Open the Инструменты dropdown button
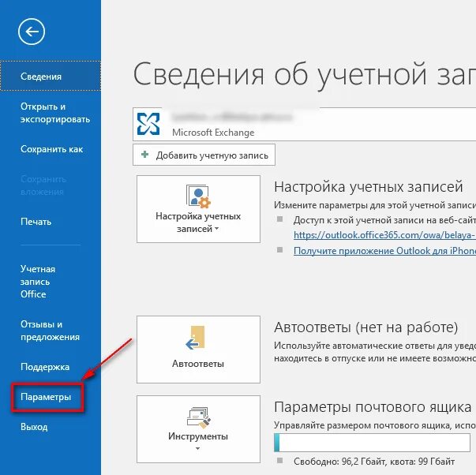The width and height of the screenshot is (476, 475). [x=198, y=429]
